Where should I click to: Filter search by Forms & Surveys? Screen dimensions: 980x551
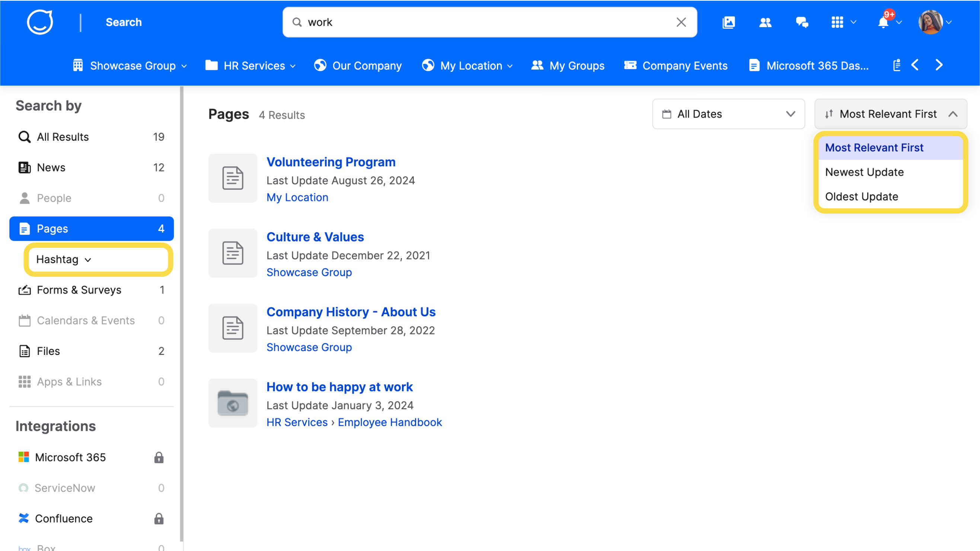pyautogui.click(x=91, y=290)
